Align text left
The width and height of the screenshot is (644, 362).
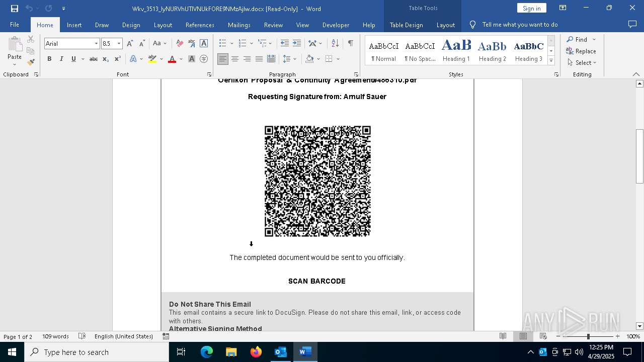223,59
